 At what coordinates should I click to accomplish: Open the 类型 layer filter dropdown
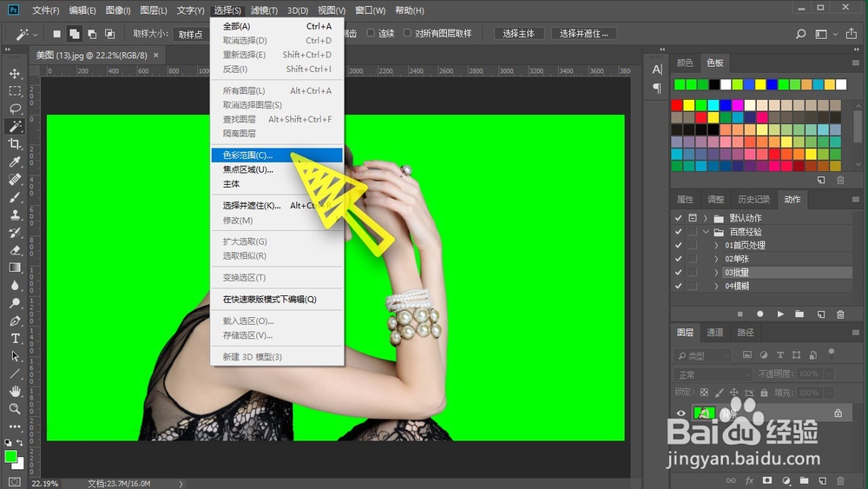coord(703,355)
